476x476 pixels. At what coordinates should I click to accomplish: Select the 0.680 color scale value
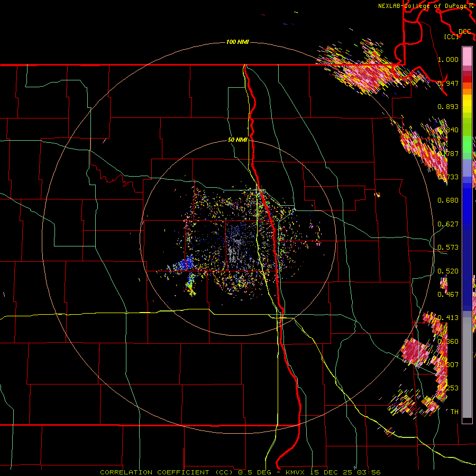448,200
